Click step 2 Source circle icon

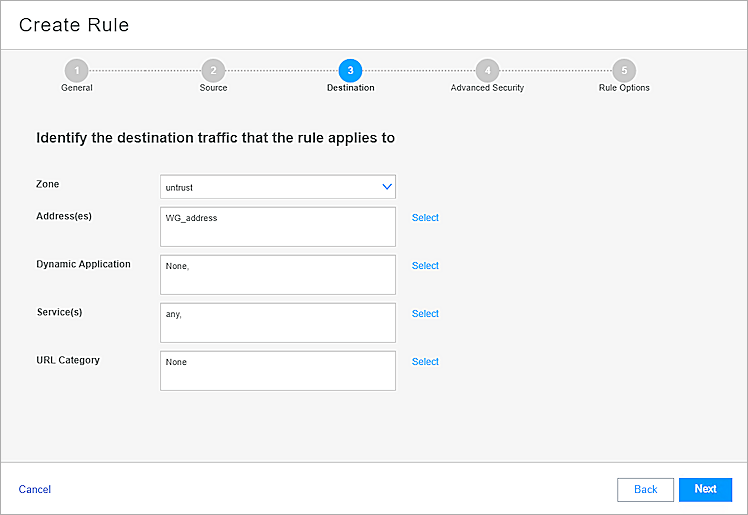click(212, 70)
